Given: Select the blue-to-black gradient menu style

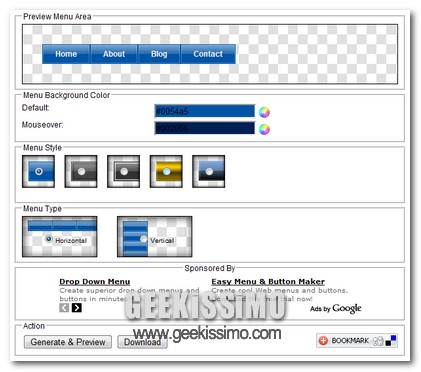Looking at the screenshot, I should point(209,171).
